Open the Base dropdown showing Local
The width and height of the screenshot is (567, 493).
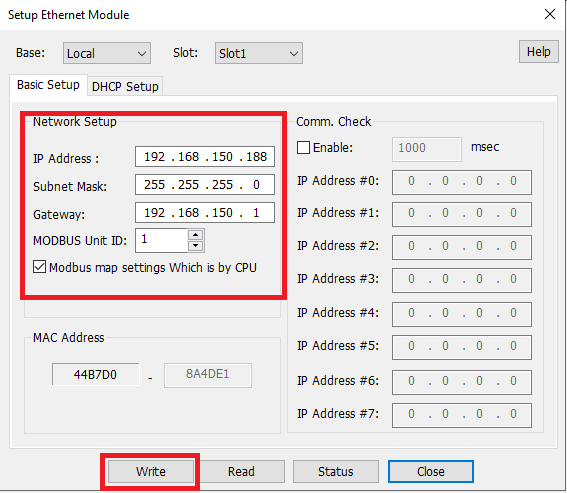click(x=107, y=53)
